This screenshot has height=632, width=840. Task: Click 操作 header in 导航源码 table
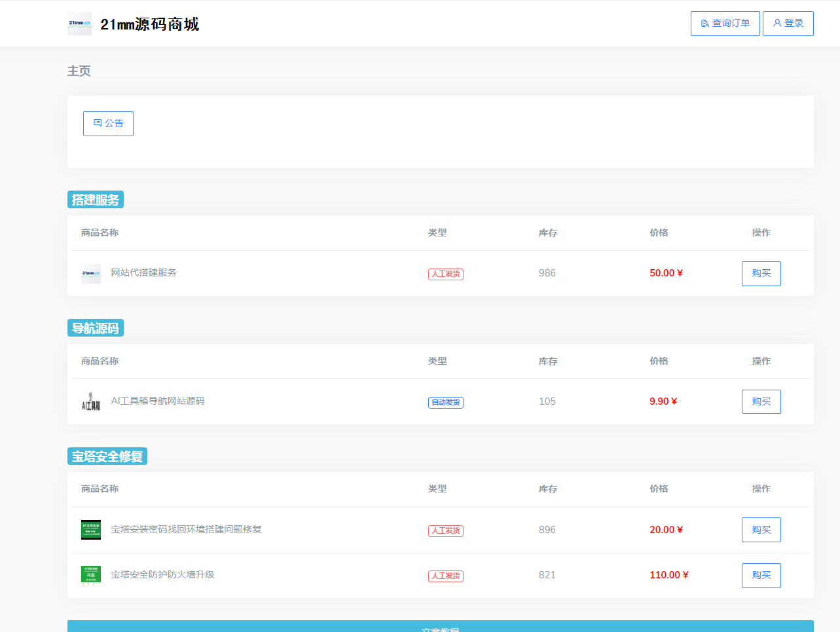click(761, 361)
